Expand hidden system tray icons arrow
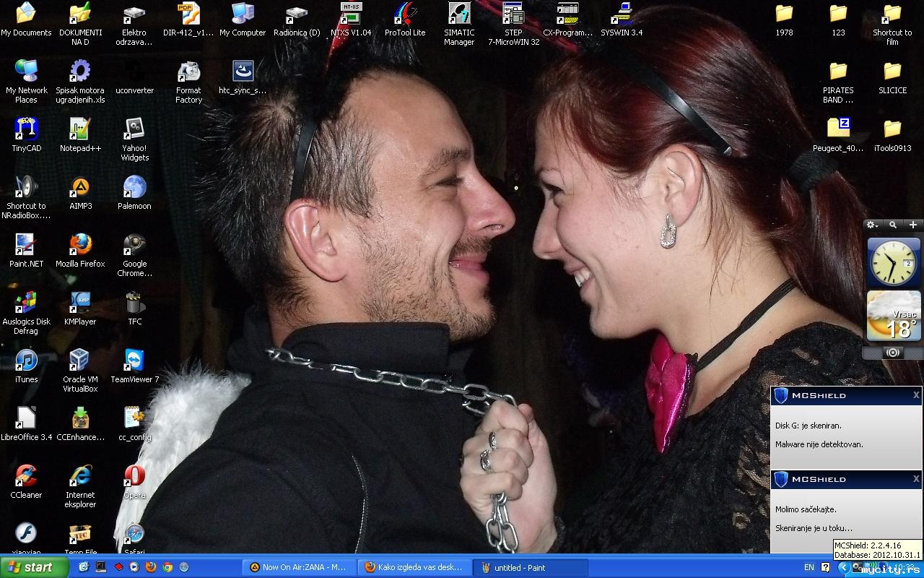 (x=842, y=568)
